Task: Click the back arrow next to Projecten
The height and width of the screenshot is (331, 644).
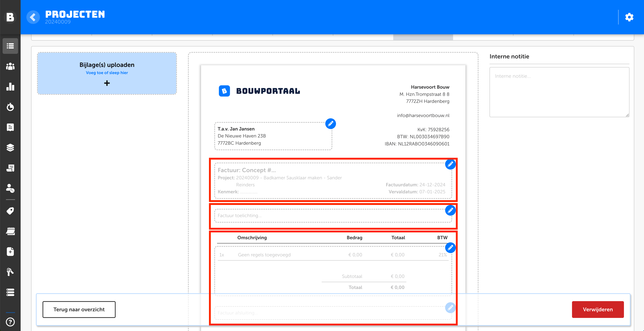Action: coord(33,17)
